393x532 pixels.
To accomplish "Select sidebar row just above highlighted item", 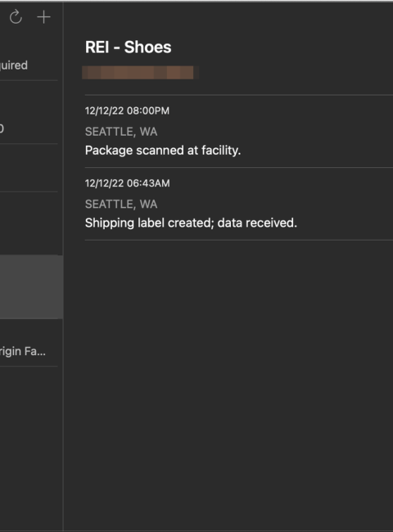I will [x=29, y=223].
